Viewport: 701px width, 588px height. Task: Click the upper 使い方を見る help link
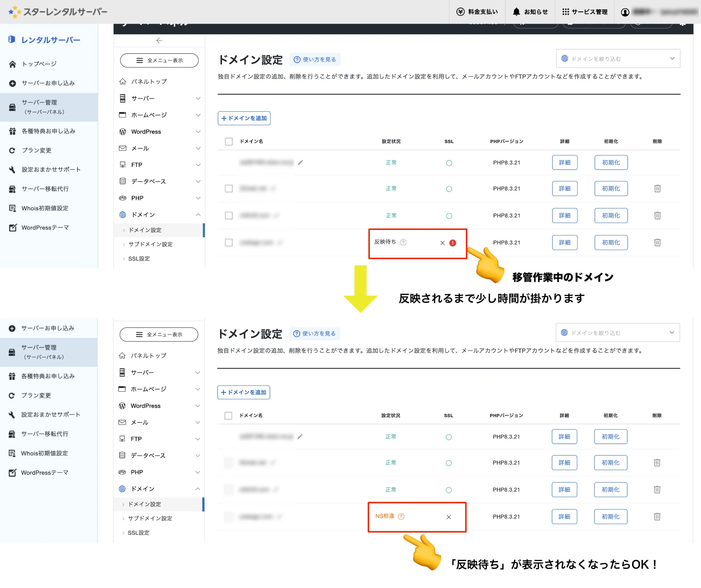pos(315,59)
